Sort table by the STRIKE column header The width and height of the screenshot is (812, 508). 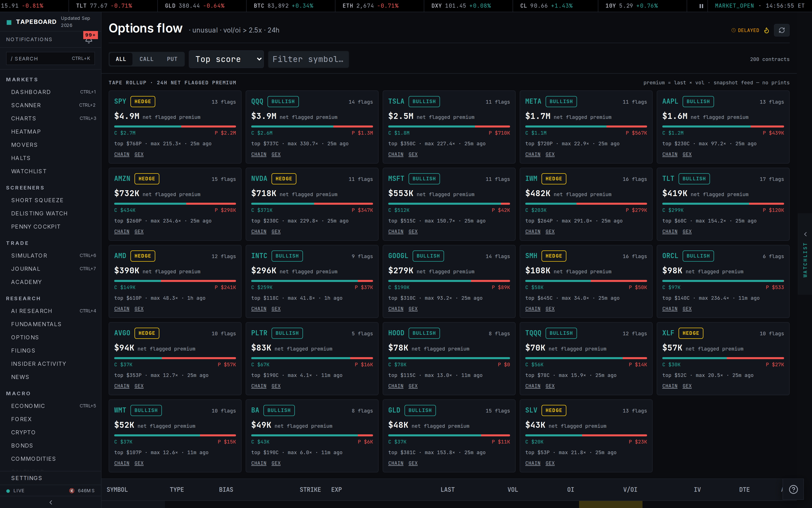point(310,490)
